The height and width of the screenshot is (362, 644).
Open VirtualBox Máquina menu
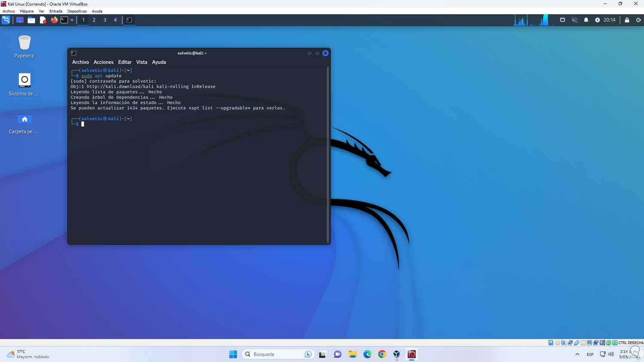(27, 11)
